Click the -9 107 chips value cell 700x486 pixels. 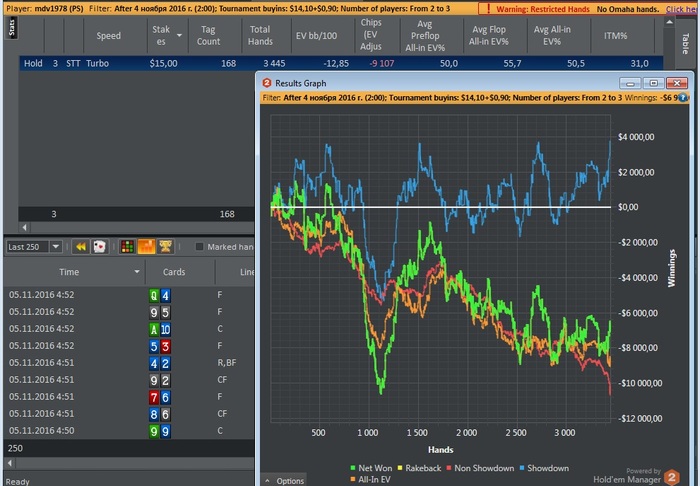(x=382, y=63)
